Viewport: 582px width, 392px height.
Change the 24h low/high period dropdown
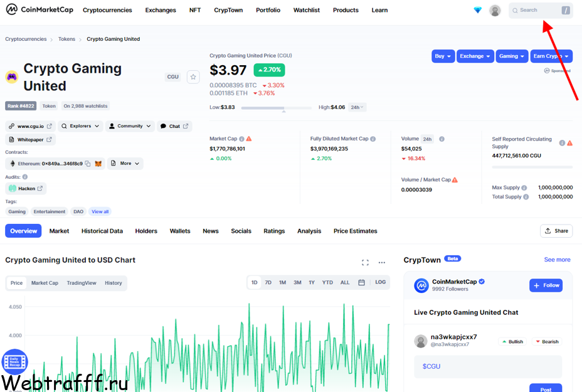[x=357, y=107]
